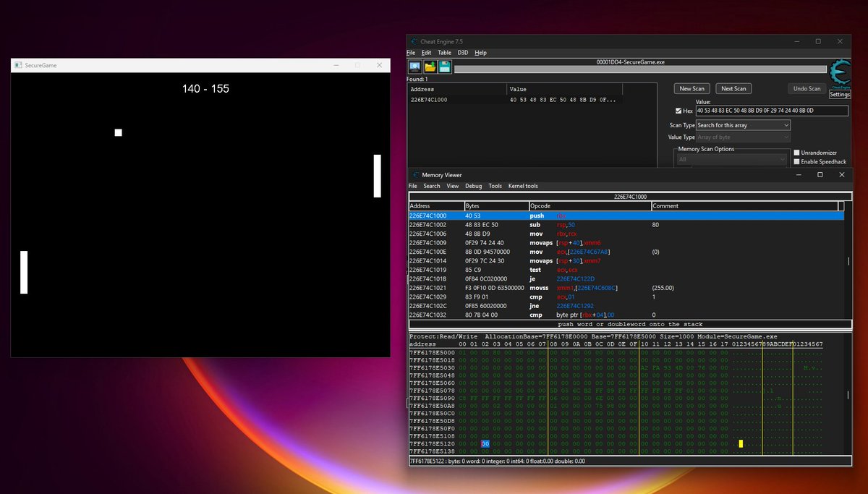Viewport: 868px width, 494px height.
Task: Open the Memory Scan Options 'All' dropdown
Action: [732, 158]
